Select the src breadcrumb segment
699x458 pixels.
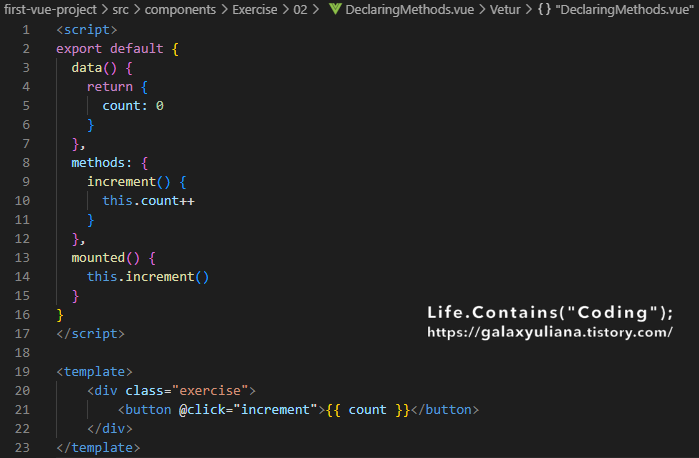[x=120, y=9]
